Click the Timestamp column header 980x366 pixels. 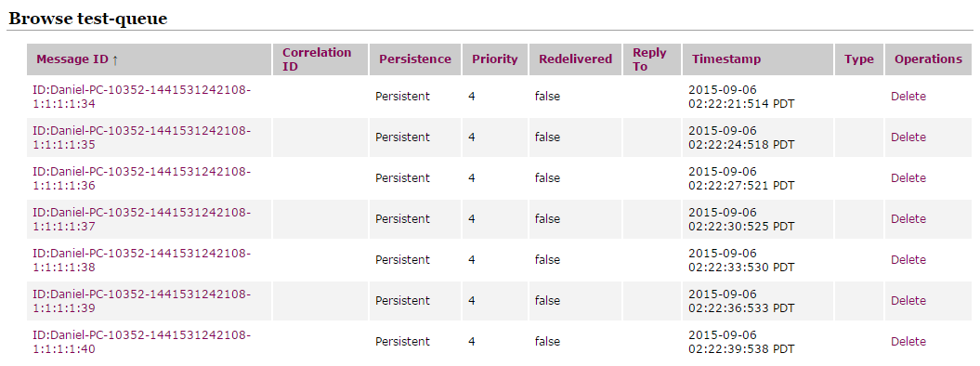(726, 59)
